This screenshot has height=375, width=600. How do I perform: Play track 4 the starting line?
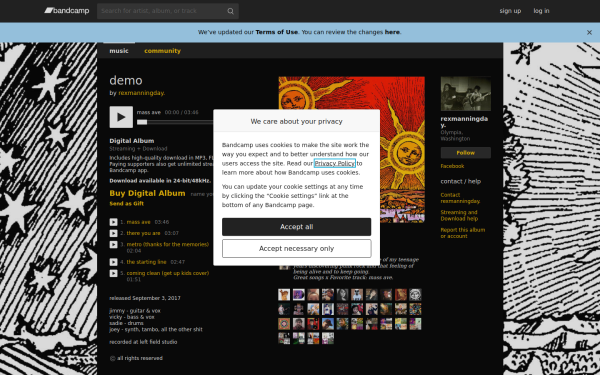[x=113, y=262]
